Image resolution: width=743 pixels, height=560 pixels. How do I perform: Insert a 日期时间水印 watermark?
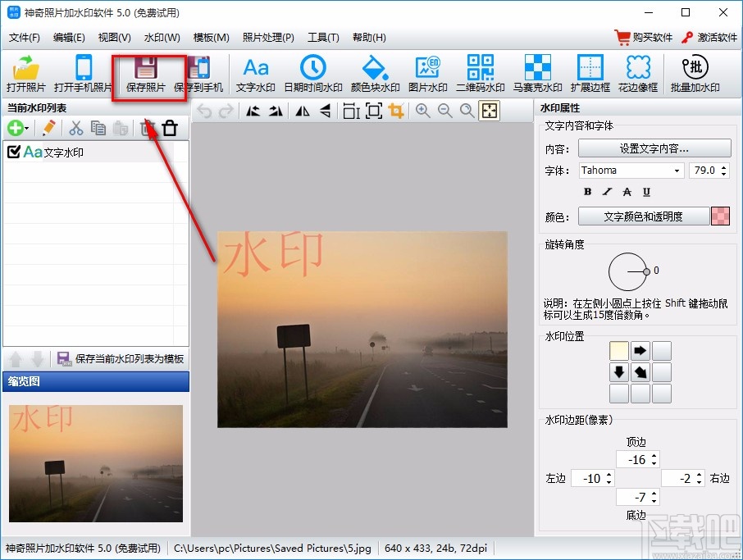tap(312, 74)
